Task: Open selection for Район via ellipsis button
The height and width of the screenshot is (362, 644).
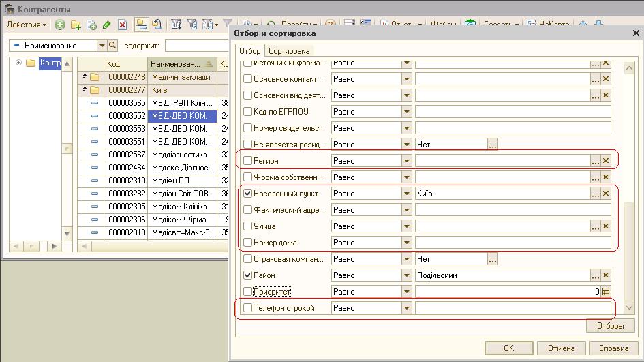Action: coord(596,275)
